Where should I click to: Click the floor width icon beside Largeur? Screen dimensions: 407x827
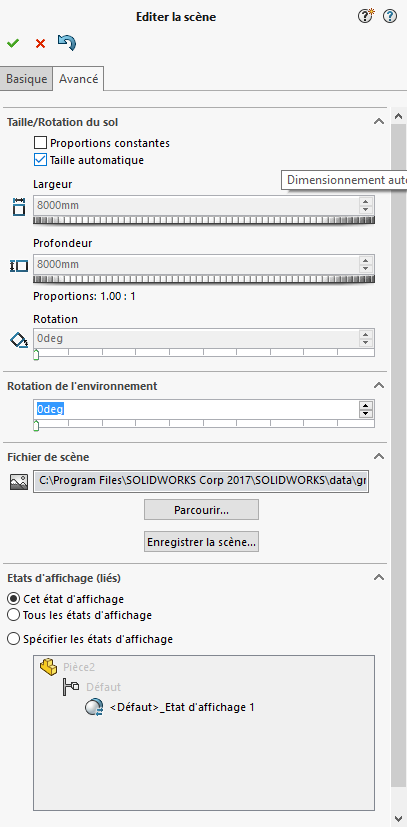tap(19, 207)
